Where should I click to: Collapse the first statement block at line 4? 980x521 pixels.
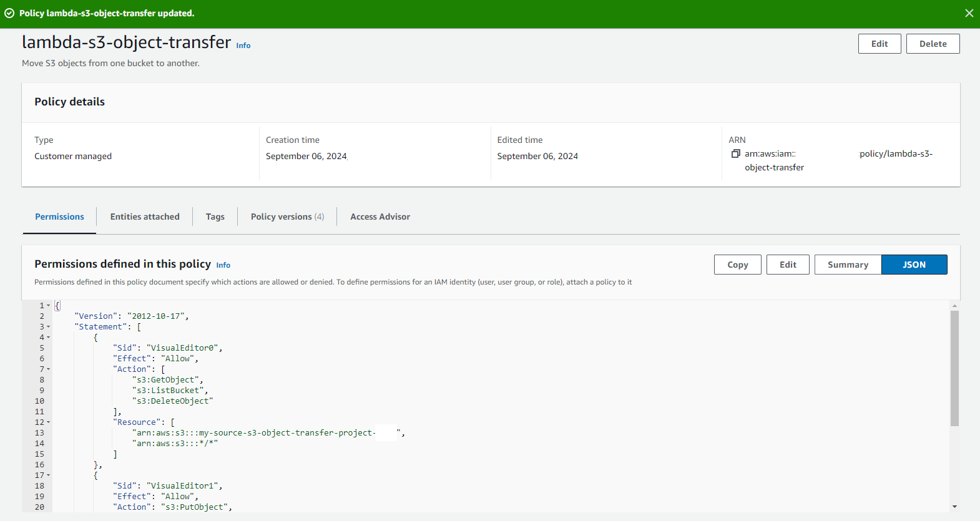coord(49,338)
